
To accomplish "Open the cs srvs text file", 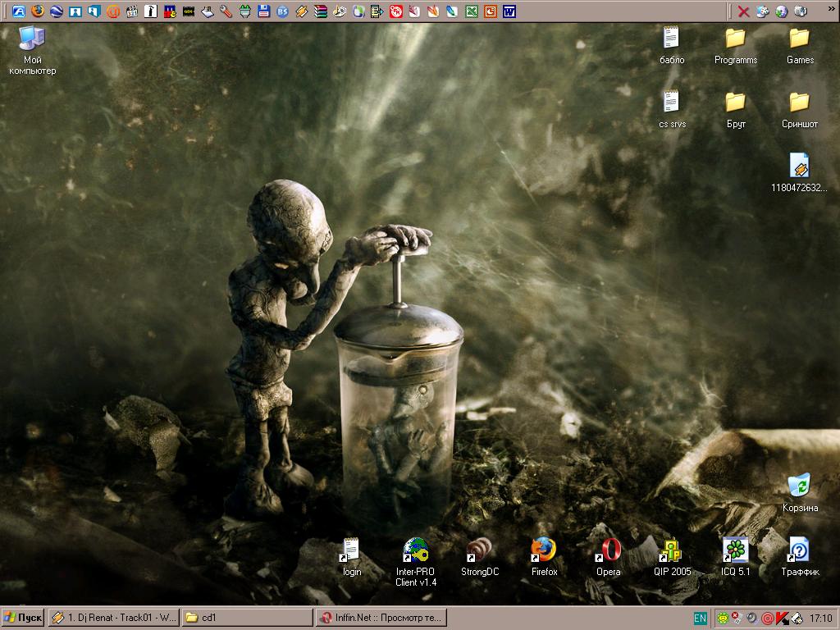I will pyautogui.click(x=672, y=109).
